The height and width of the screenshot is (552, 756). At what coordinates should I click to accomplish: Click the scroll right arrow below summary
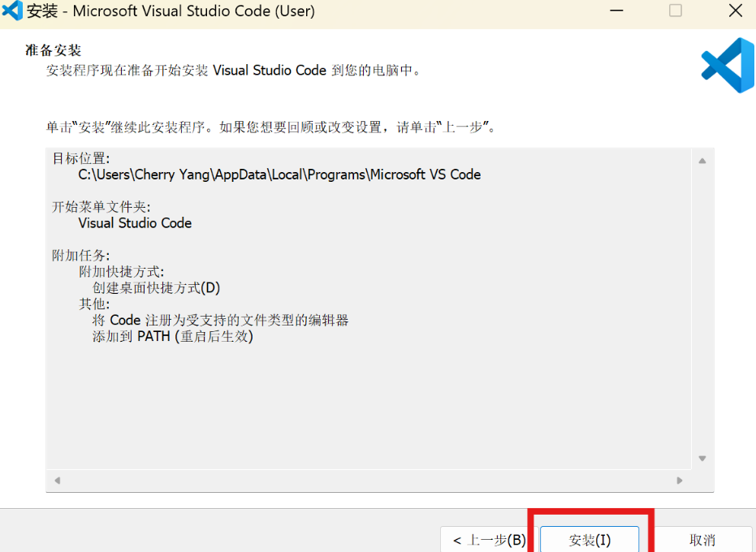point(680,481)
